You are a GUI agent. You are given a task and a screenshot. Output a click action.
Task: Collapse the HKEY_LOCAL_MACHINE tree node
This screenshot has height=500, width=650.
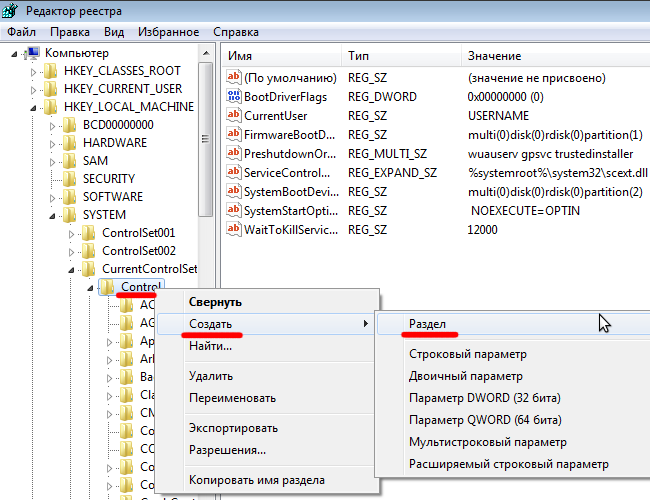pos(34,107)
